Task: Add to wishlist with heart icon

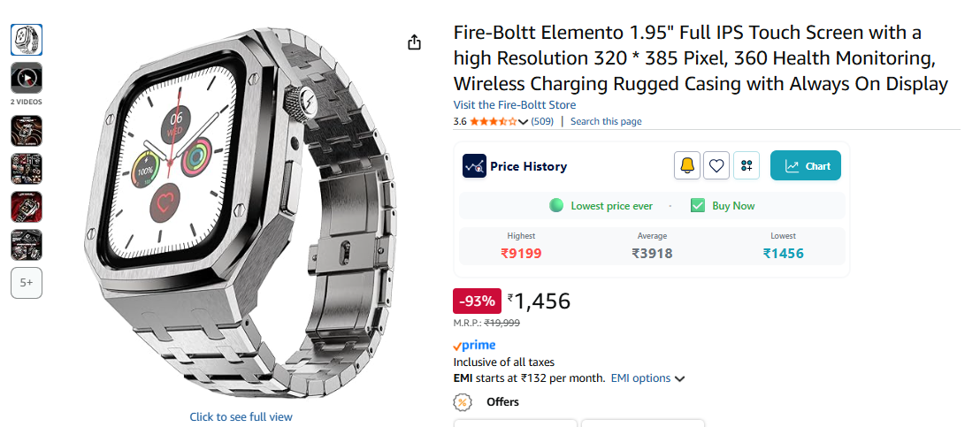Action: point(716,165)
